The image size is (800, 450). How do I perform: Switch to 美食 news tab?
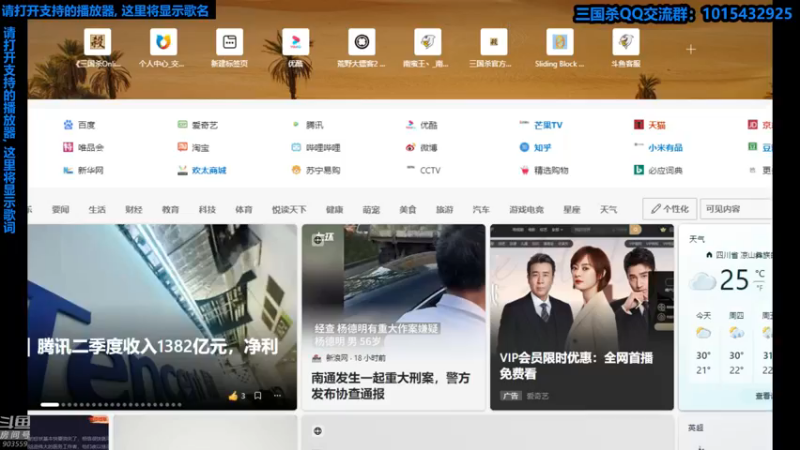[408, 209]
